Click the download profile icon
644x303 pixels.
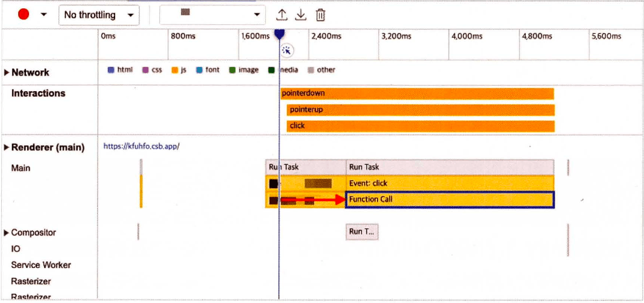tap(301, 15)
